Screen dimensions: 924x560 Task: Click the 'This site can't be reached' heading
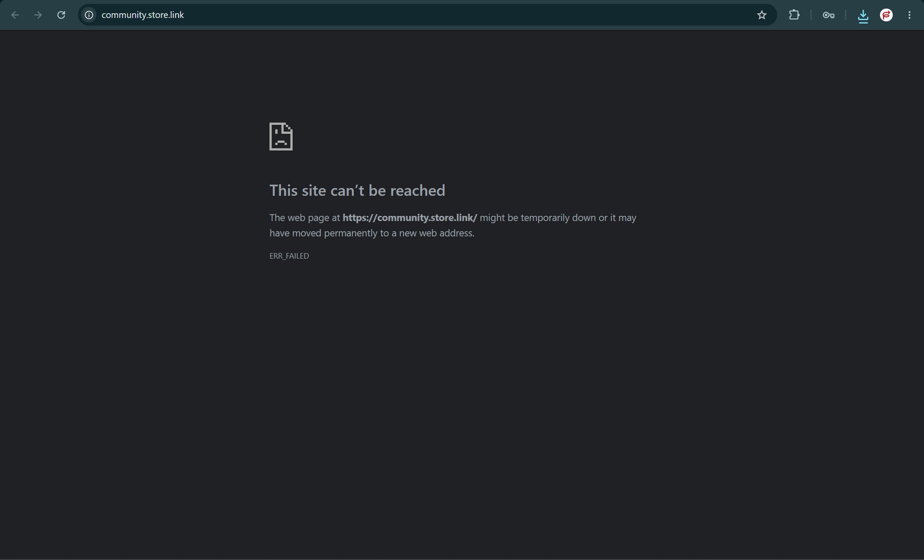[357, 190]
